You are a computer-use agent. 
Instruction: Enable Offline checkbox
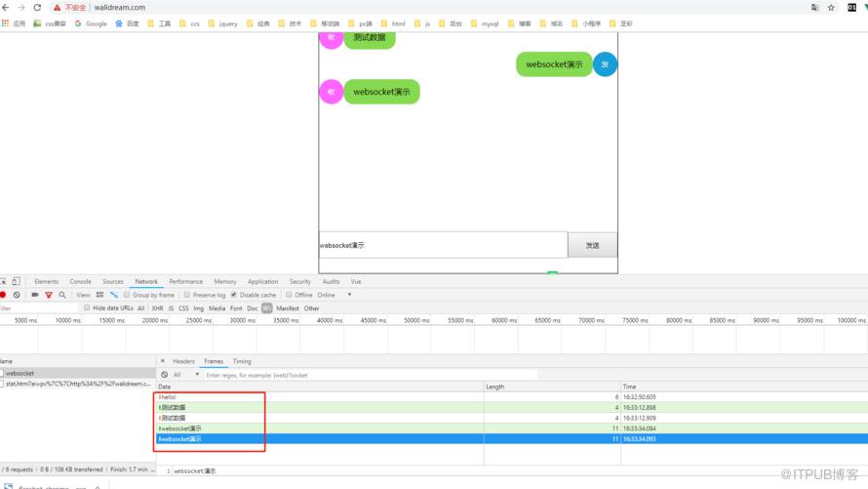click(289, 295)
